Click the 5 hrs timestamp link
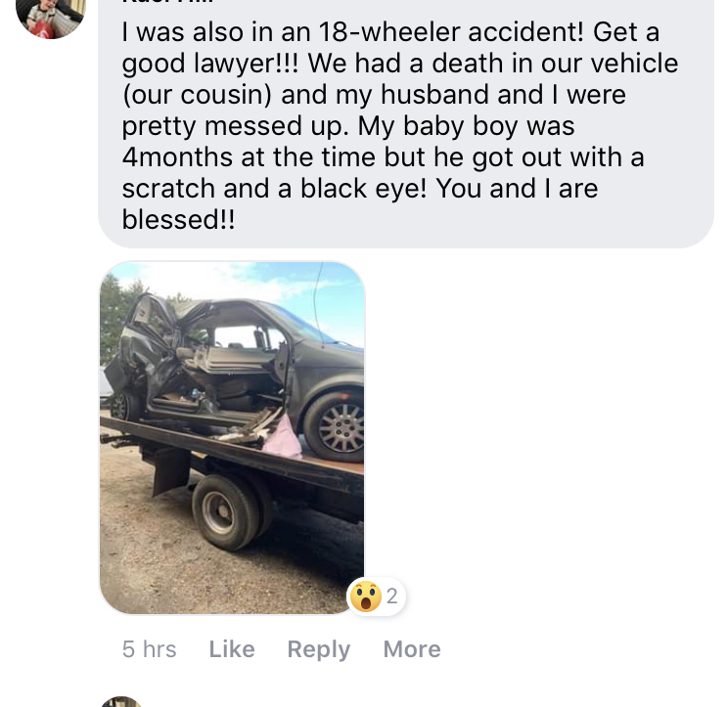This screenshot has height=707, width=728. click(x=149, y=648)
